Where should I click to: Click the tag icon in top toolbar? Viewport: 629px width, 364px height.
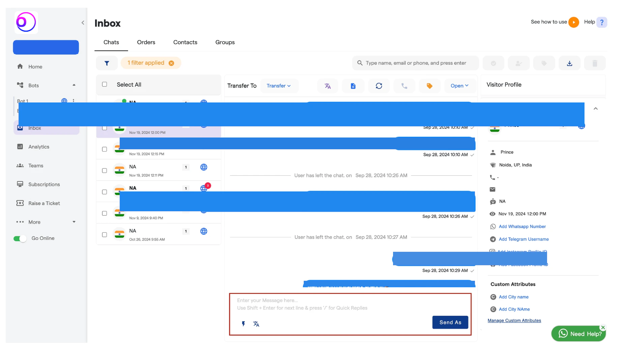pyautogui.click(x=544, y=63)
